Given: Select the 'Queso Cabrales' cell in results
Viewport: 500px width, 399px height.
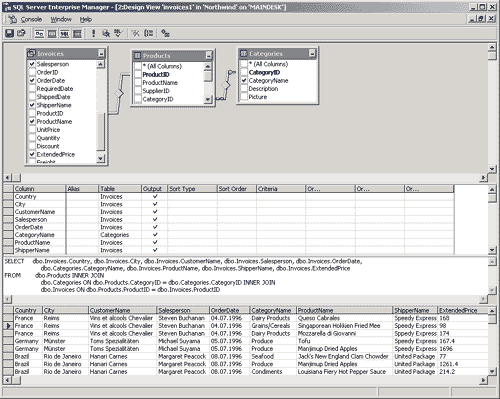Looking at the screenshot, I should tap(345, 318).
